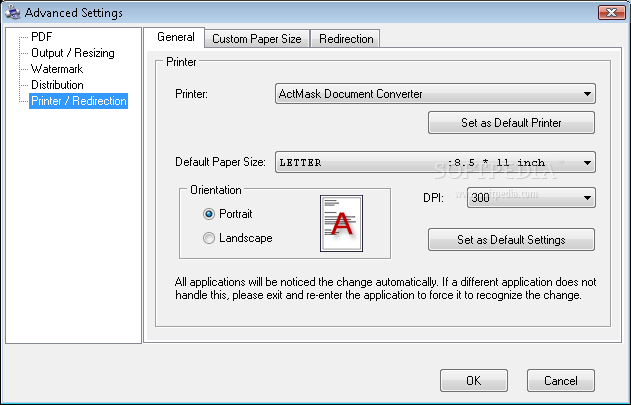Click Set as Default Settings button
This screenshot has width=631, height=405.
pos(511,240)
